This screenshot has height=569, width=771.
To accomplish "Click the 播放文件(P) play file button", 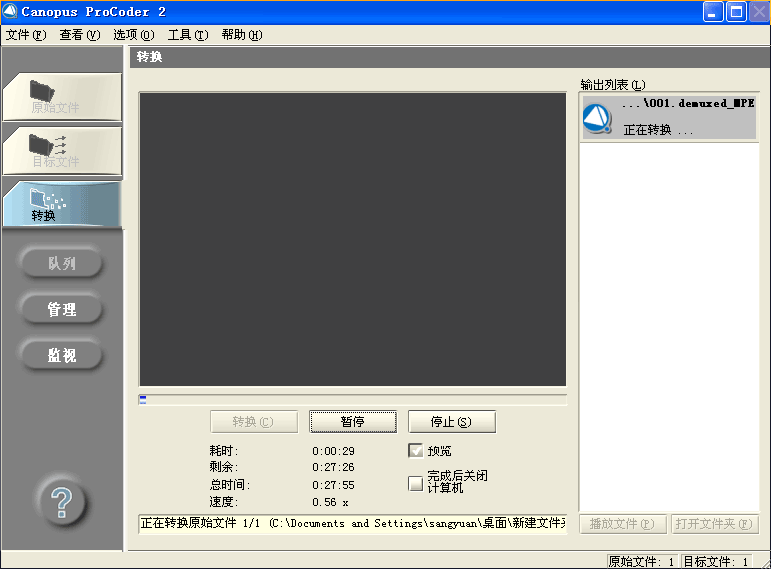I will point(623,524).
